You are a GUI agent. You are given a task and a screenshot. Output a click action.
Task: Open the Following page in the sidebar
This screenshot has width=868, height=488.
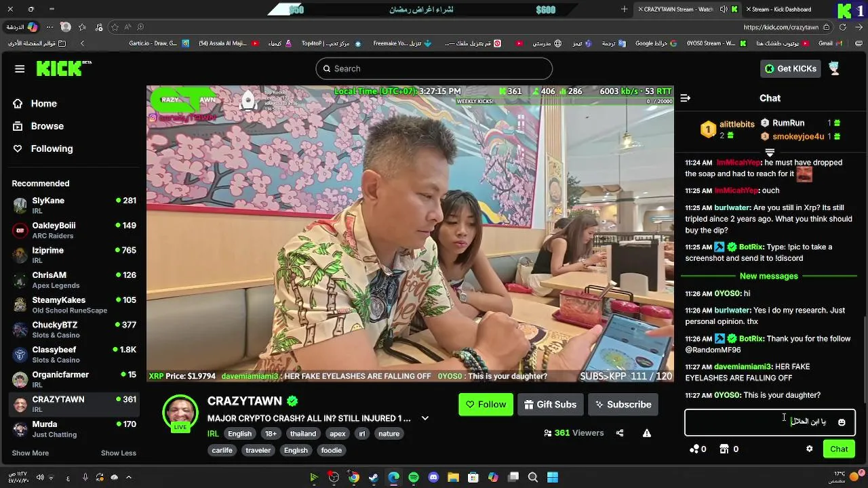(52, 148)
